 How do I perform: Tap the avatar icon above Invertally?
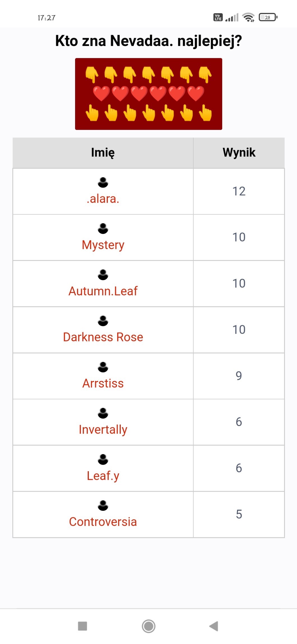(103, 413)
